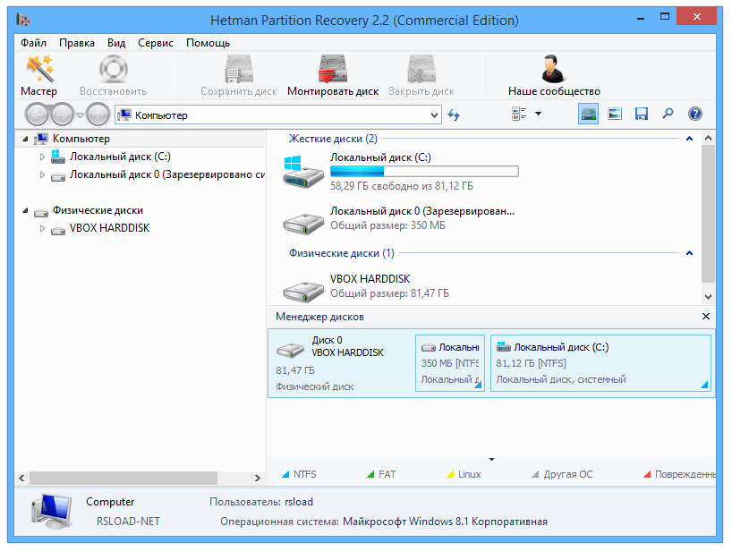Collapse the Физические диски (1) group
This screenshot has height=560, width=732.
pyautogui.click(x=689, y=253)
